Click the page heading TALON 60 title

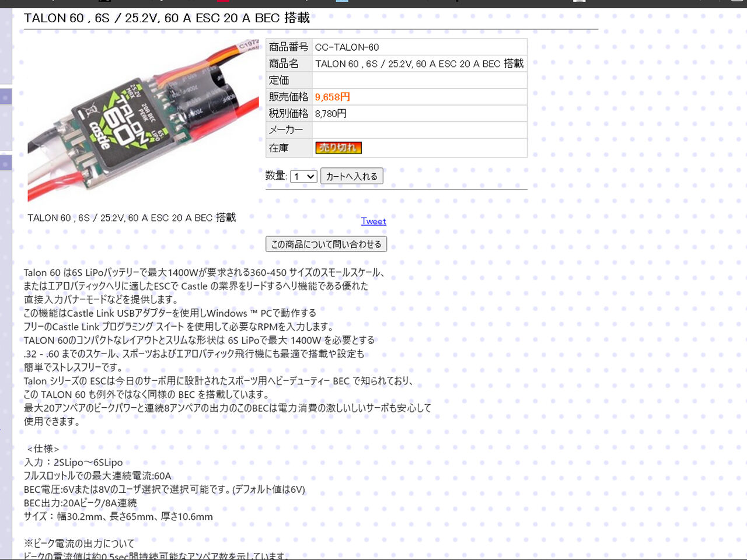click(x=167, y=18)
